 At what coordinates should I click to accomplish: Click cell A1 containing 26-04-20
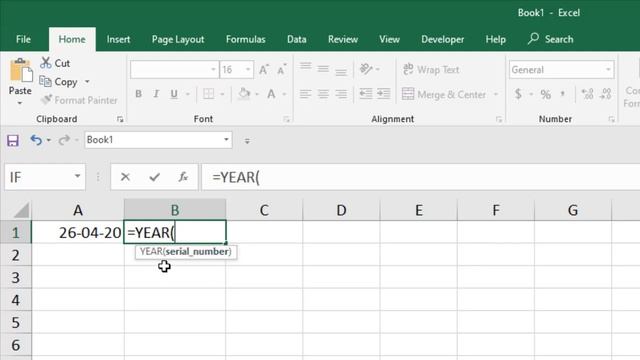point(78,232)
